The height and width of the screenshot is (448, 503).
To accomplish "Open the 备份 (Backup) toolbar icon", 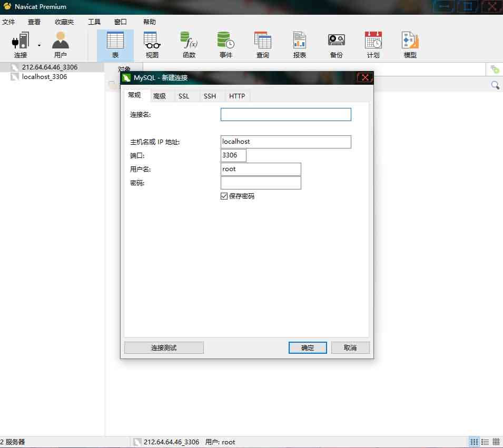I will tap(336, 45).
